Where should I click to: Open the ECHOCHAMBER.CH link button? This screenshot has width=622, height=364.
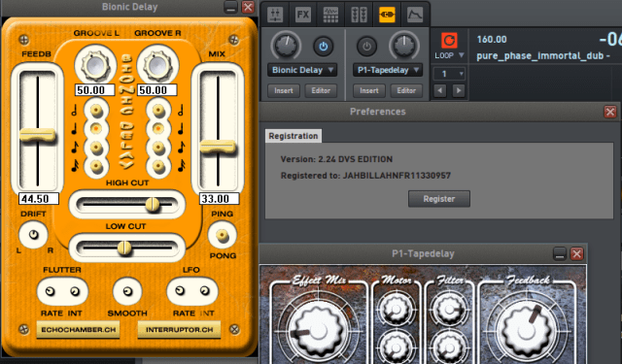[78, 329]
